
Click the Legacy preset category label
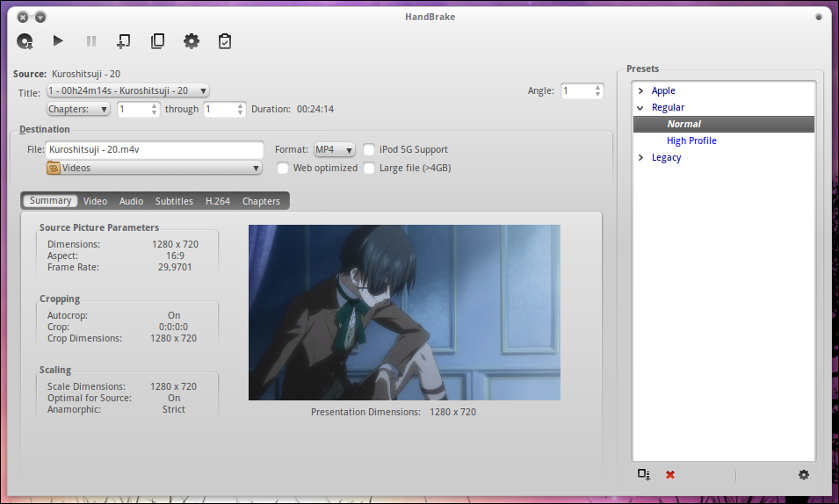666,158
